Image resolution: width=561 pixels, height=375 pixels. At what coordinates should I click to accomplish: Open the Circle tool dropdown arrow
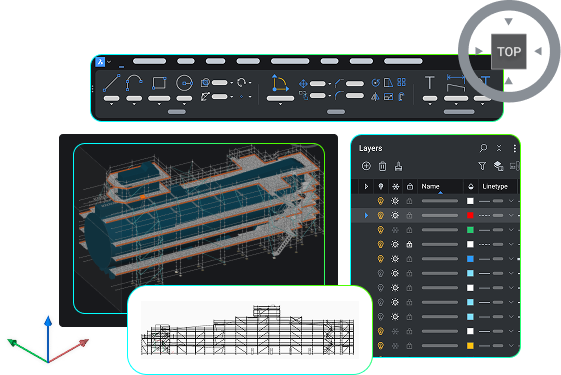point(184,104)
